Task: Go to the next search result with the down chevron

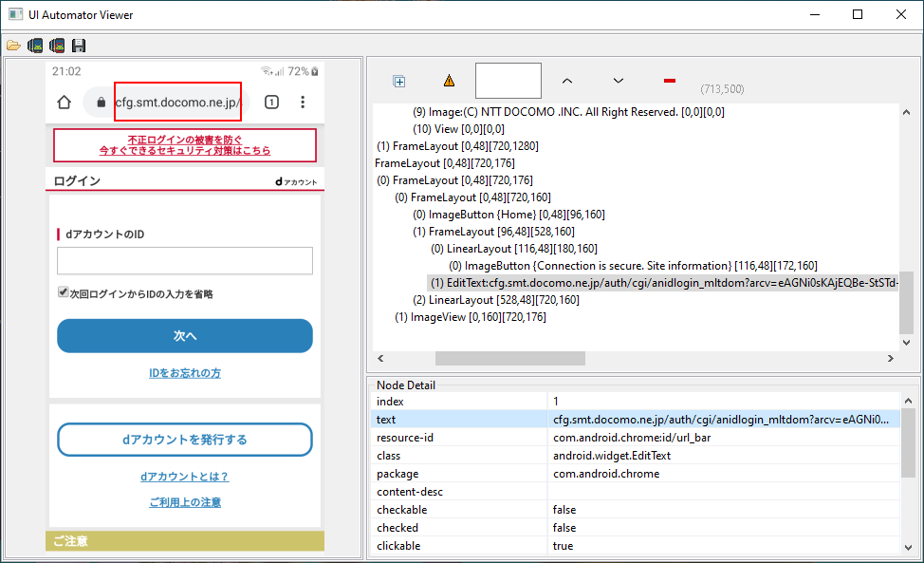Action: click(619, 81)
